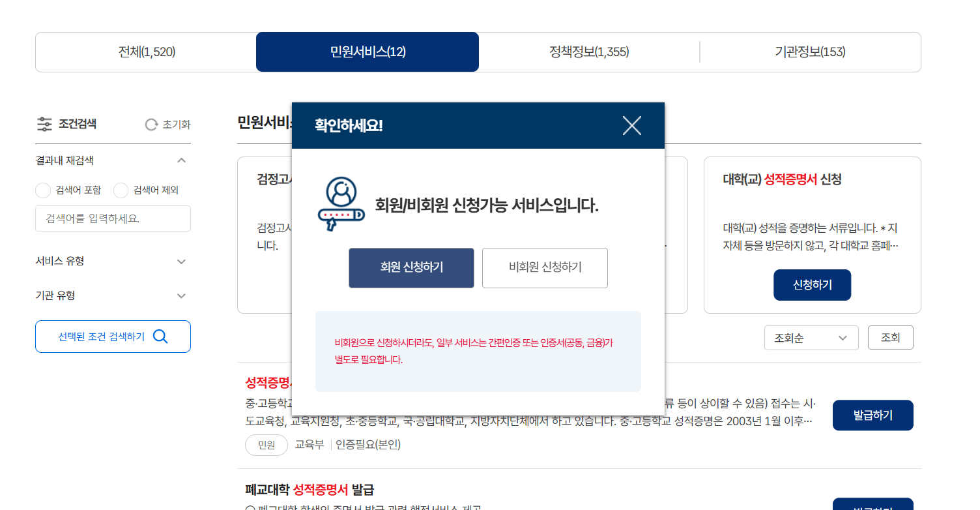Select the 검색어 포함 radio button
The height and width of the screenshot is (510, 980).
42,190
